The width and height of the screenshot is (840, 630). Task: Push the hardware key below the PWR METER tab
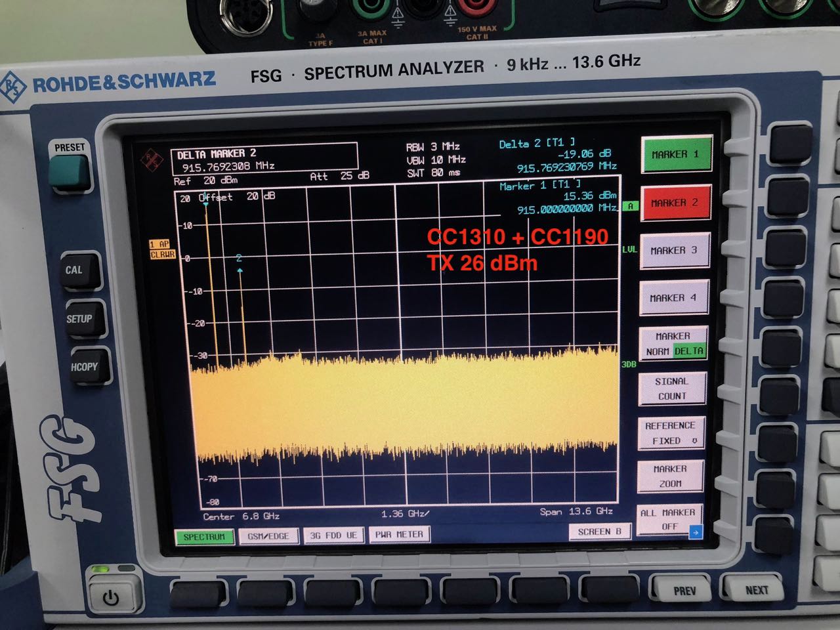pyautogui.click(x=402, y=592)
